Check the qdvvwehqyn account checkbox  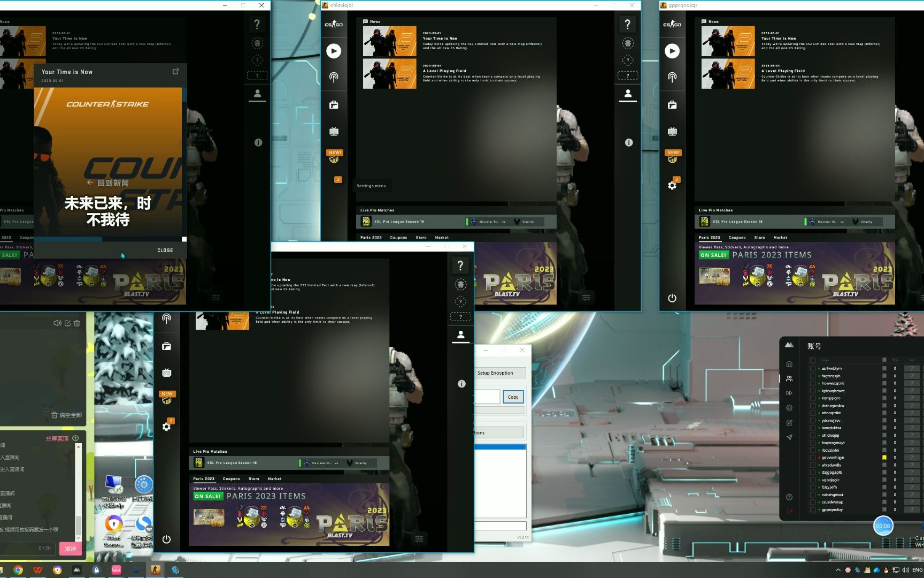(x=813, y=458)
